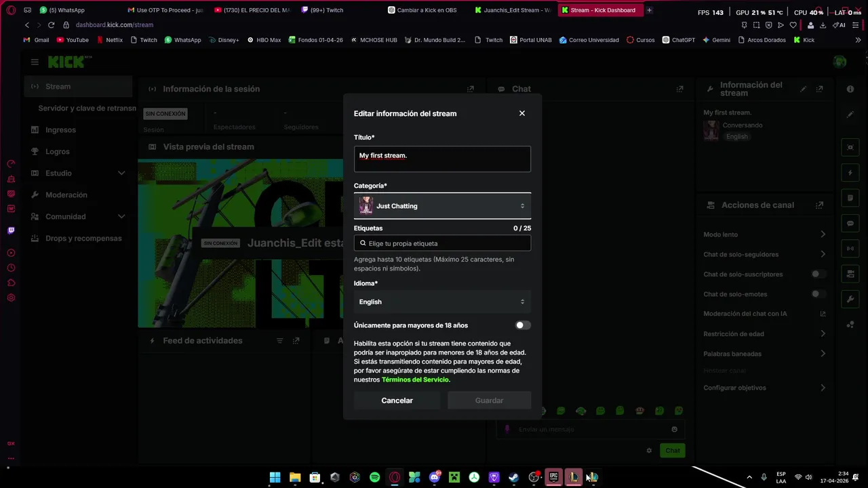Open chat settings gear icon
Viewport: 868px width, 488px height.
tap(649, 450)
